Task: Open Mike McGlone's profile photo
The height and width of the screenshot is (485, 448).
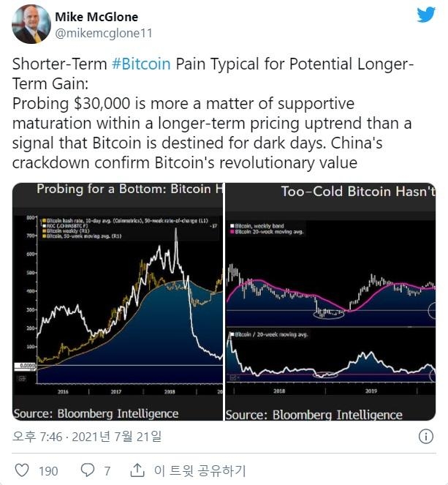Action: 31,24
